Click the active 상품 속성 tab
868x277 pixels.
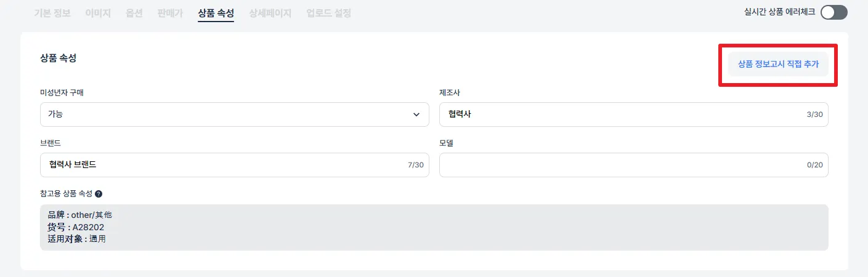tap(216, 12)
